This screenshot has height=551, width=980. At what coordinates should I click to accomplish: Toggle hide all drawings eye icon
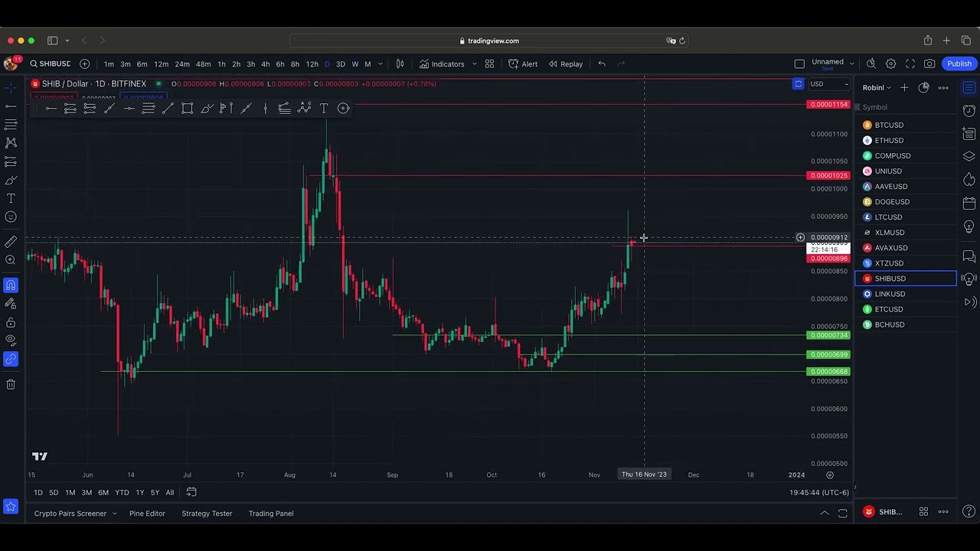coord(11,339)
